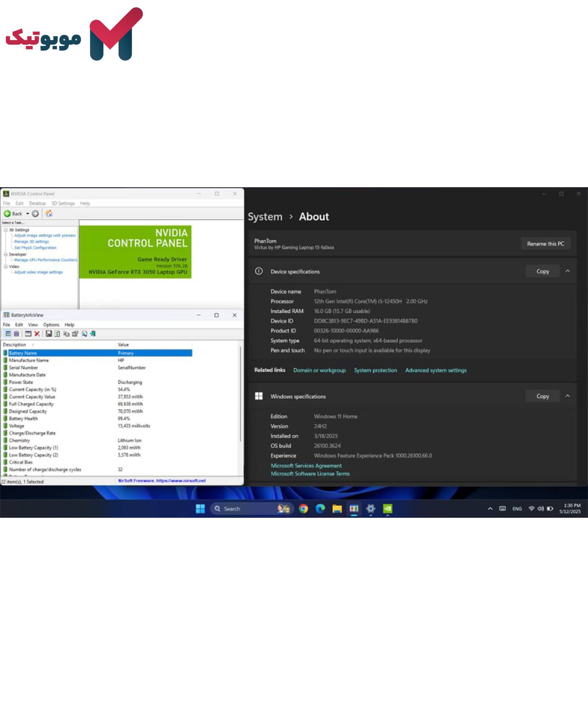This screenshot has width=588, height=705.
Task: Select the Number of charge/discharge cycles row
Action: tap(97, 470)
